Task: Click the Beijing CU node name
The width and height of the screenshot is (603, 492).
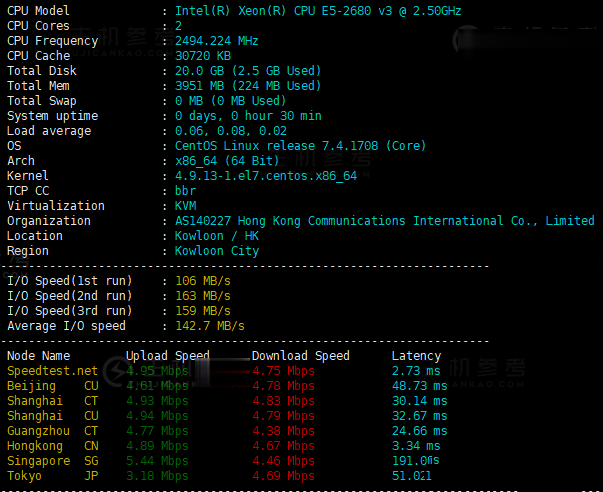Action: click(x=53, y=386)
